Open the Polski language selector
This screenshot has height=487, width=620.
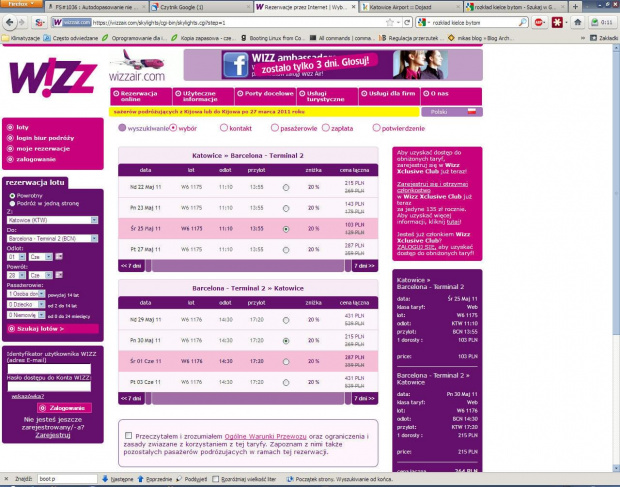[x=452, y=112]
